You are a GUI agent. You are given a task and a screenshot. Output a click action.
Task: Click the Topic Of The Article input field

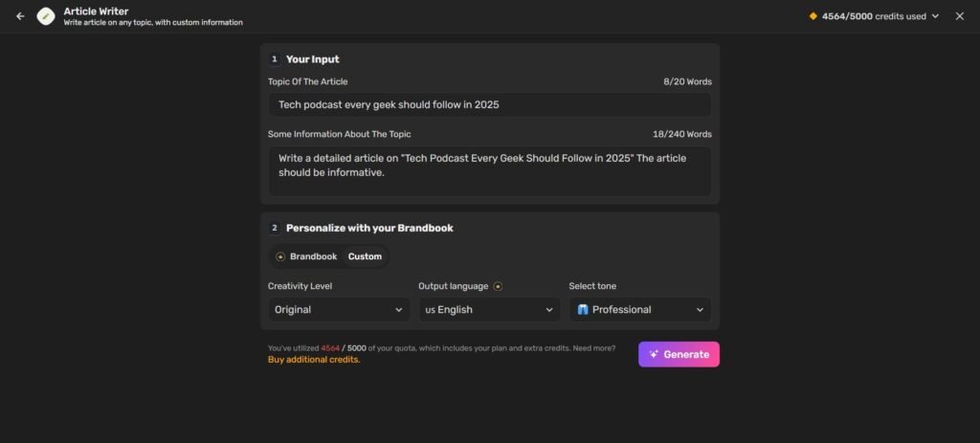[489, 104]
